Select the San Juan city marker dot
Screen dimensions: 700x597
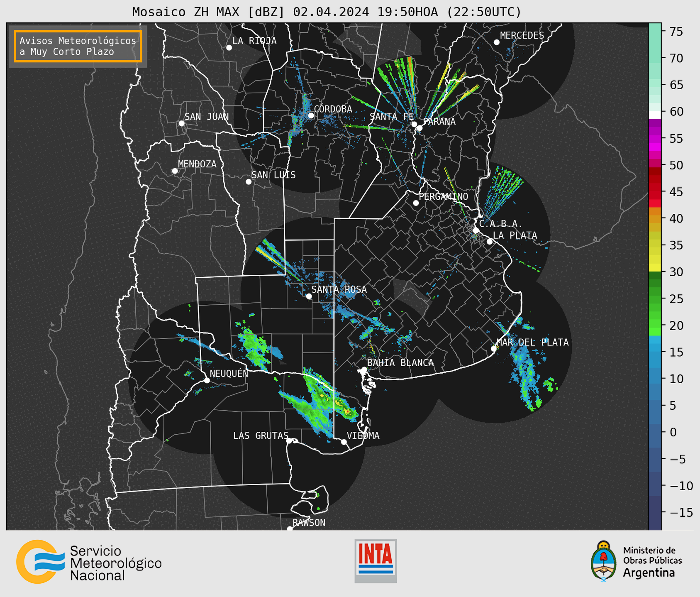(x=182, y=123)
